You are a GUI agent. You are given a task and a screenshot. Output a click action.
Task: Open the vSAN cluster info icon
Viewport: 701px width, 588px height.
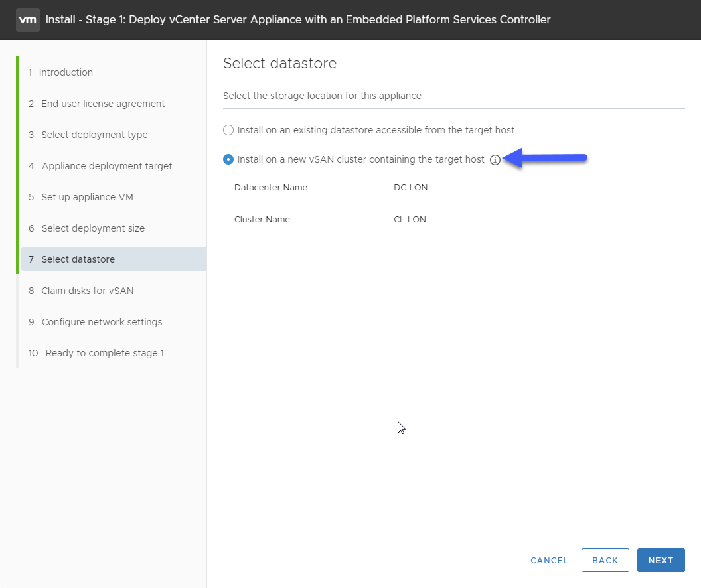point(495,160)
